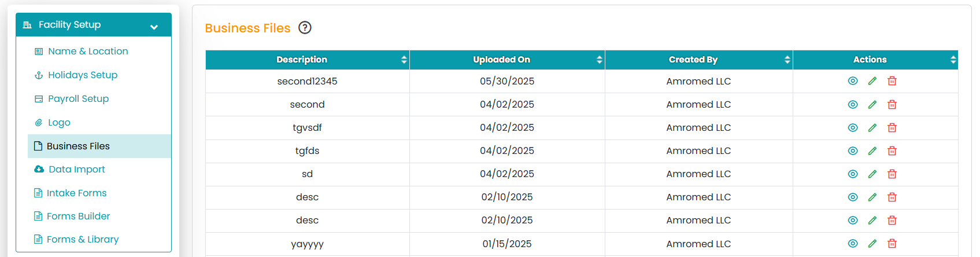The height and width of the screenshot is (257, 980).
Task: View the yayyyy file with eye icon
Action: tap(853, 244)
